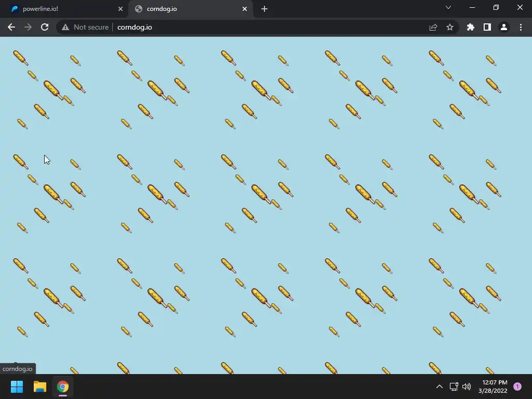The height and width of the screenshot is (399, 532).
Task: Open a new browser tab
Action: pyautogui.click(x=264, y=9)
